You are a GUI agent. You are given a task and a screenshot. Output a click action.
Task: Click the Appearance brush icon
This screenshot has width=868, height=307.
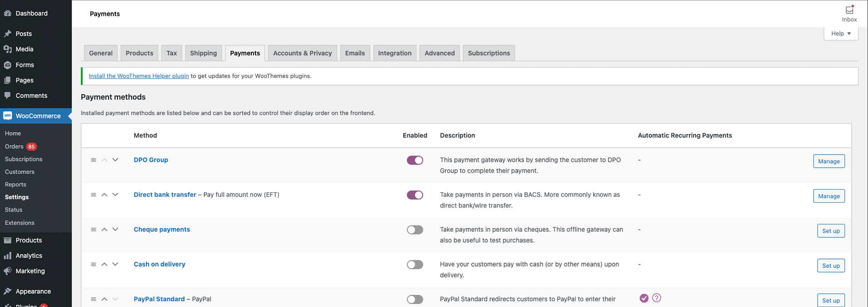[x=7, y=291]
